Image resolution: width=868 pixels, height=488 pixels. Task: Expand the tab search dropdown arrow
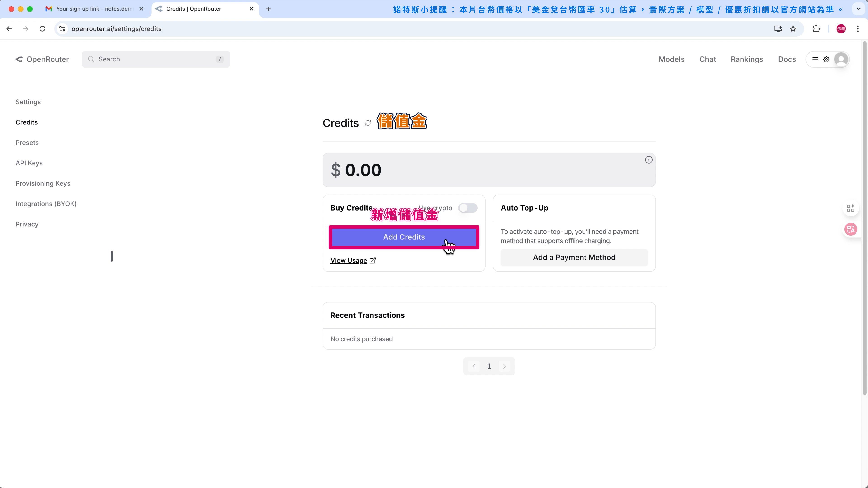coord(859,9)
